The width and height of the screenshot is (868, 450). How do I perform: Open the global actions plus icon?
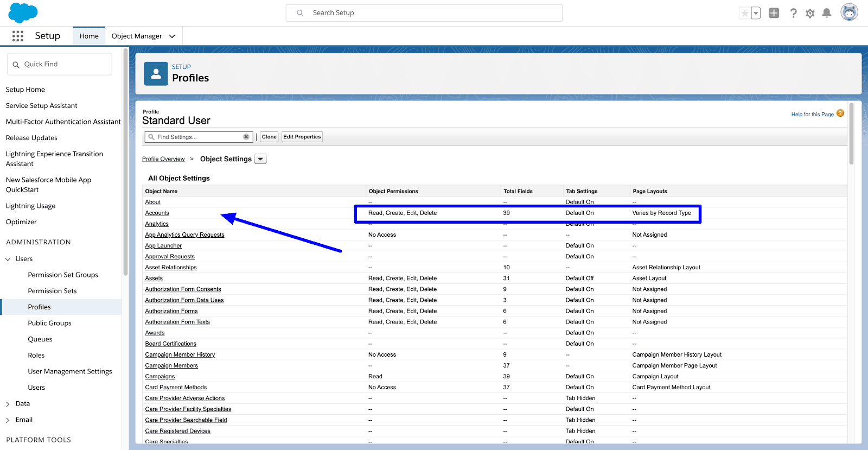pos(774,13)
